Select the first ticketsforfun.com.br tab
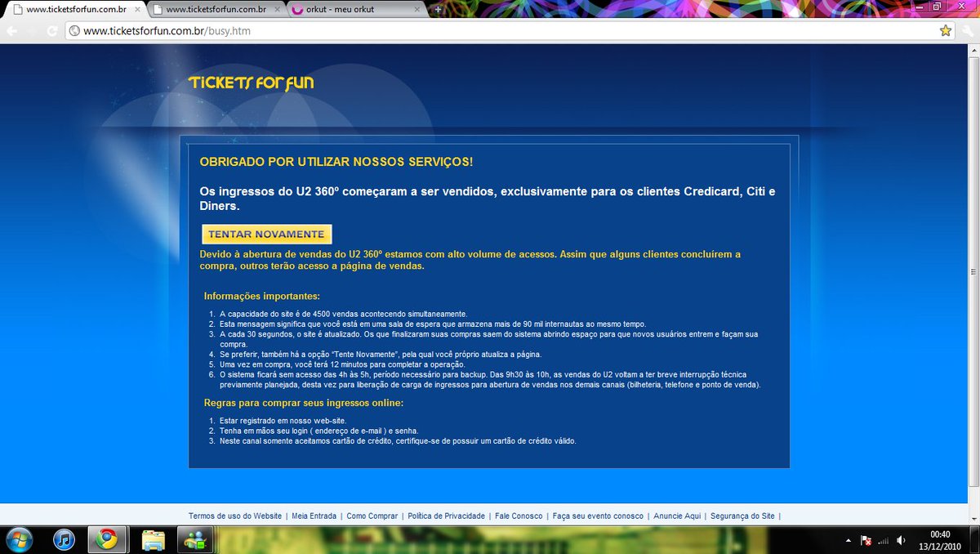Screen dimensions: 980x554 point(75,10)
